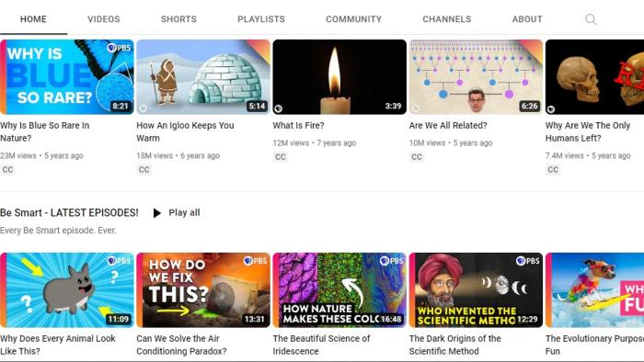Open title The Evolutionary Purpose of Fun
Screen dimensions: 644x362
(594, 345)
